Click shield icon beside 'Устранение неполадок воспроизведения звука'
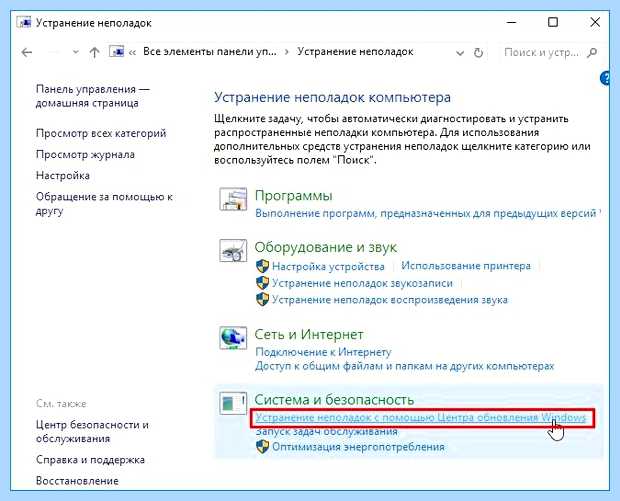The height and width of the screenshot is (501, 620). pyautogui.click(x=262, y=299)
